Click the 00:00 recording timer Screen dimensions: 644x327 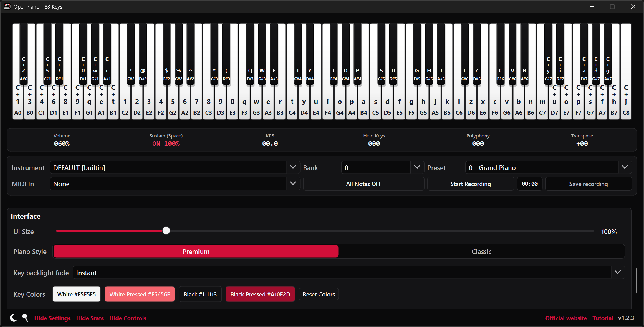click(x=529, y=184)
